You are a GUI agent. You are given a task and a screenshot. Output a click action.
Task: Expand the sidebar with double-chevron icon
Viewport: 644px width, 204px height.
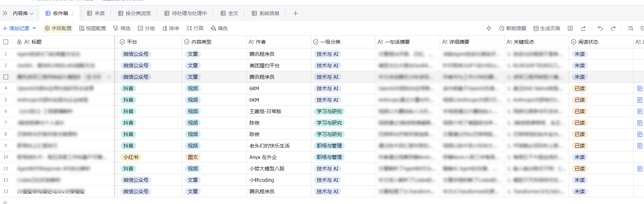[5, 13]
